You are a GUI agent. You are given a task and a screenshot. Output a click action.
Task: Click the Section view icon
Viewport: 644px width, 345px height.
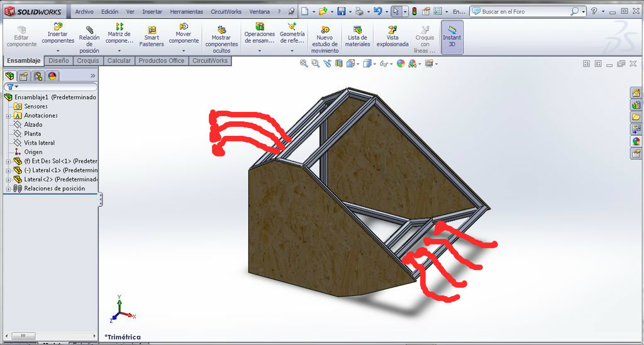338,63
